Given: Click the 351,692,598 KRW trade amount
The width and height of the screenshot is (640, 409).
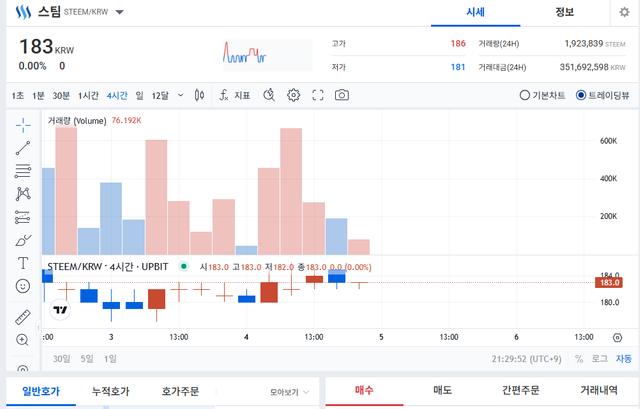Looking at the screenshot, I should click(x=592, y=67).
